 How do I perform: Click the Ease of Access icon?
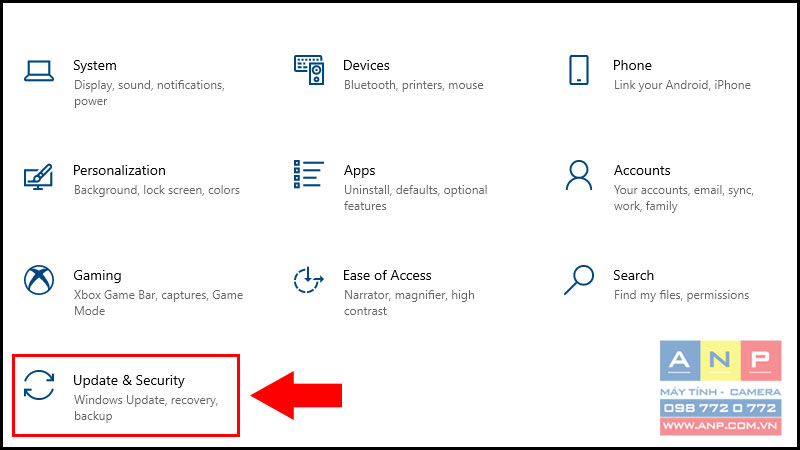tap(309, 280)
